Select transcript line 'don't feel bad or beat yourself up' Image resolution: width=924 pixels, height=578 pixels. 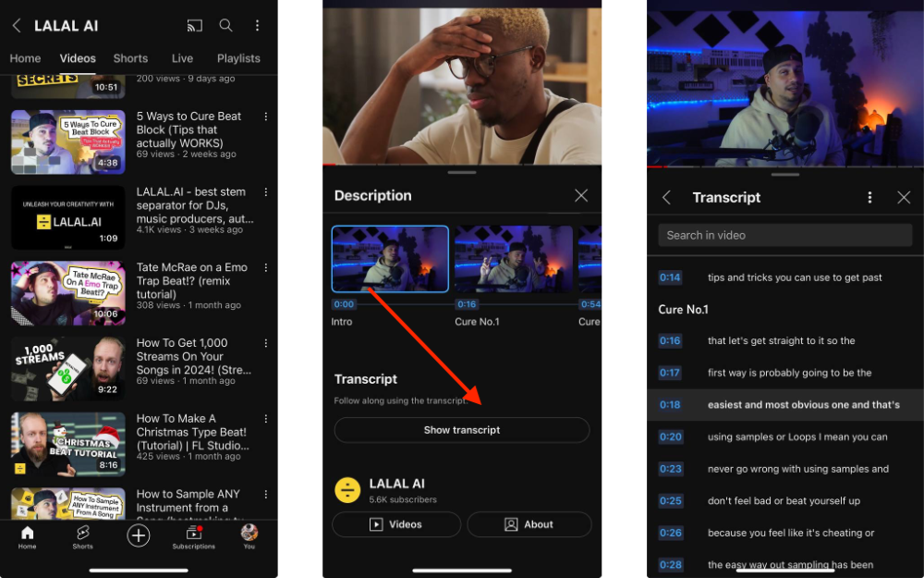(x=784, y=500)
